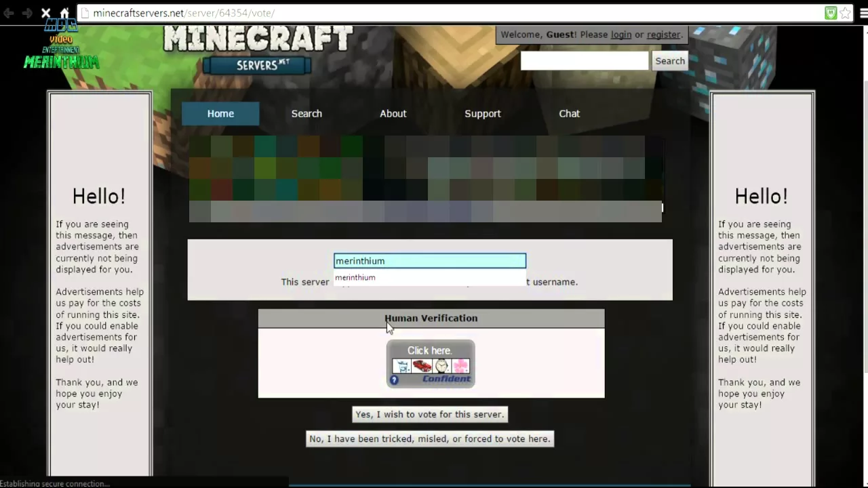Click the Human Verification header text
Screen dimensions: 868x488
431,318
